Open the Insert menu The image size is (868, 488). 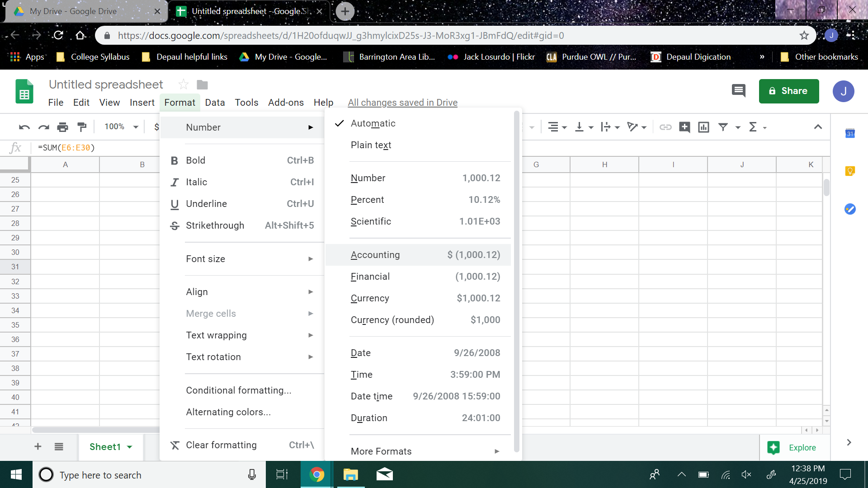tap(142, 103)
